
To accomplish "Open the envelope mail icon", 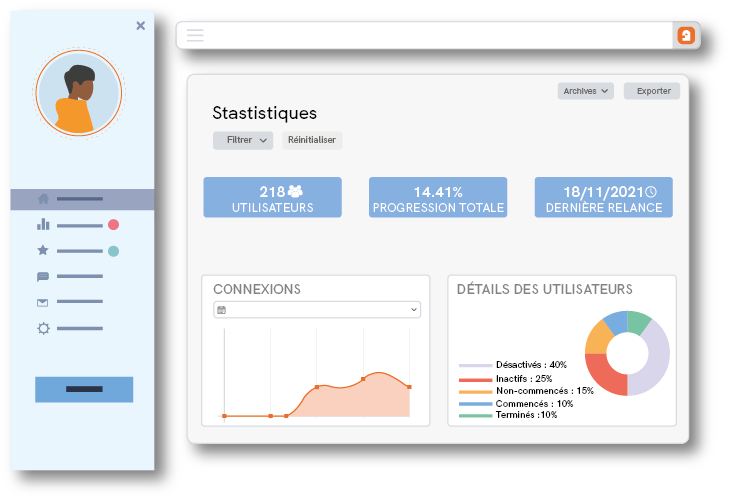I will click(x=42, y=303).
